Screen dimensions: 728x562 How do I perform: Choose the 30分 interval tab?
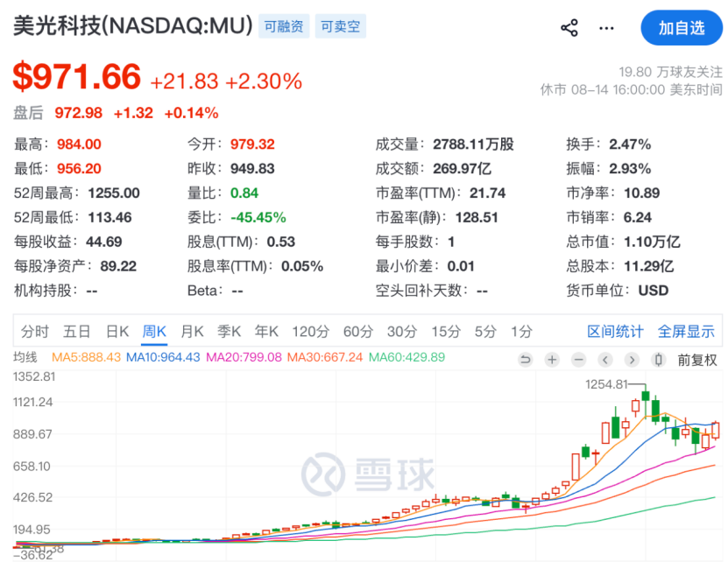402,332
